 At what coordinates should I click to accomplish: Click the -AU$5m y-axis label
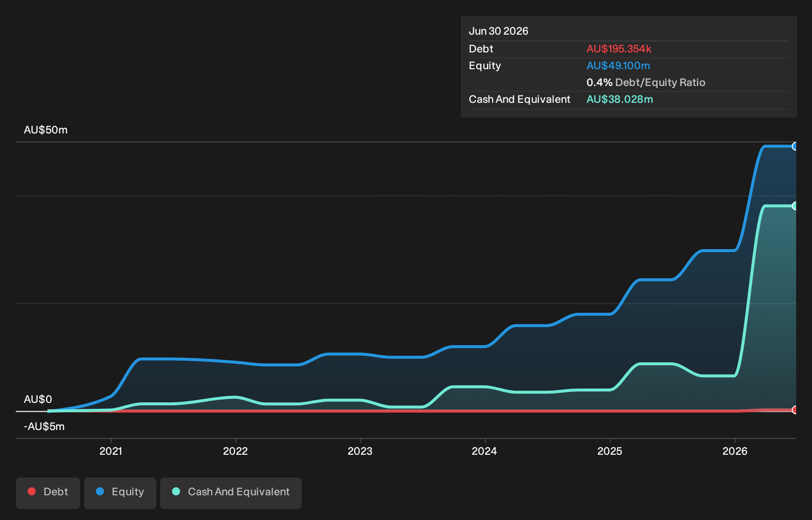pyautogui.click(x=44, y=427)
